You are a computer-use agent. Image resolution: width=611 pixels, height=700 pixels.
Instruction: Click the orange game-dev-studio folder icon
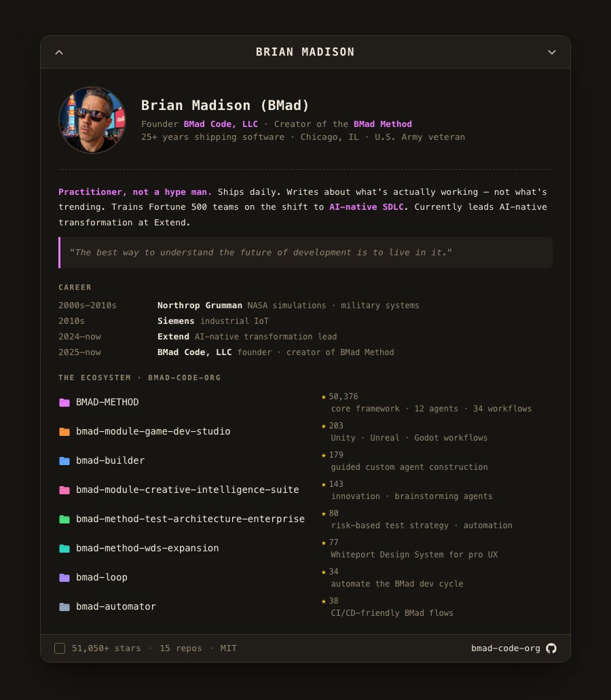pos(64,432)
